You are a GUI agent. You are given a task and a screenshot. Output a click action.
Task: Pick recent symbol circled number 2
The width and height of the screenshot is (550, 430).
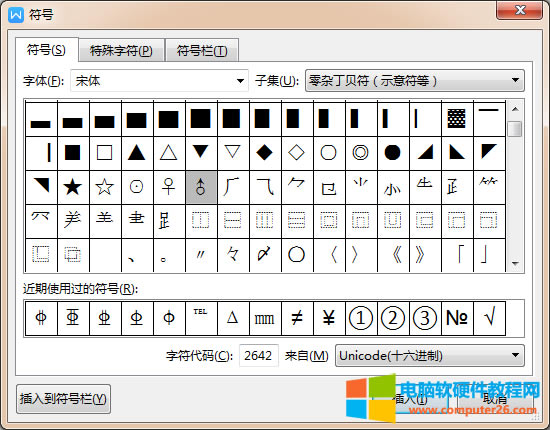(393, 318)
